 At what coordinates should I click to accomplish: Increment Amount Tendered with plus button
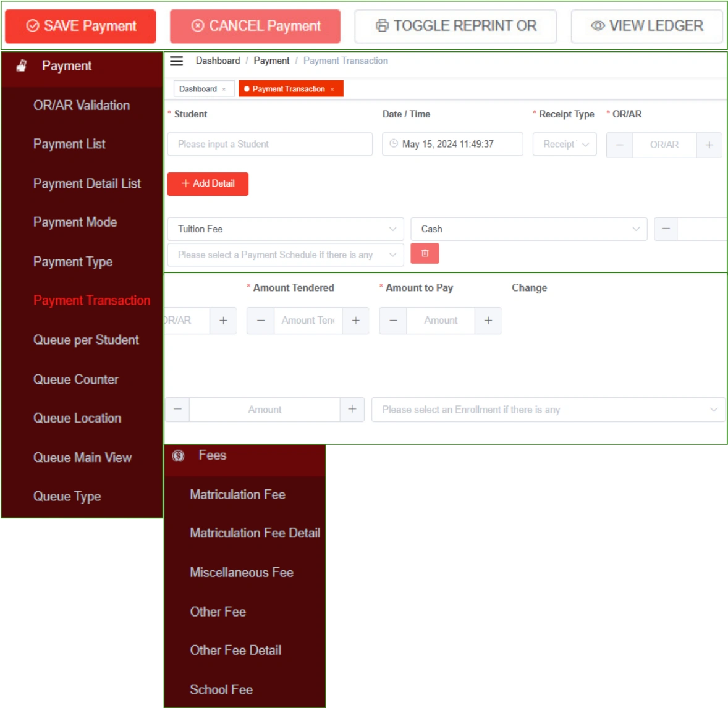point(356,320)
